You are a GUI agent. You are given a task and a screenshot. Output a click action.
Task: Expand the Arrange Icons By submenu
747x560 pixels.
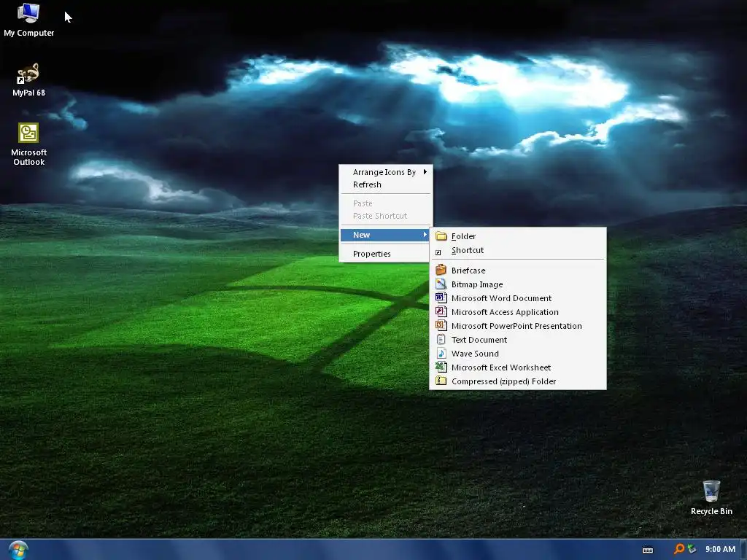point(385,172)
